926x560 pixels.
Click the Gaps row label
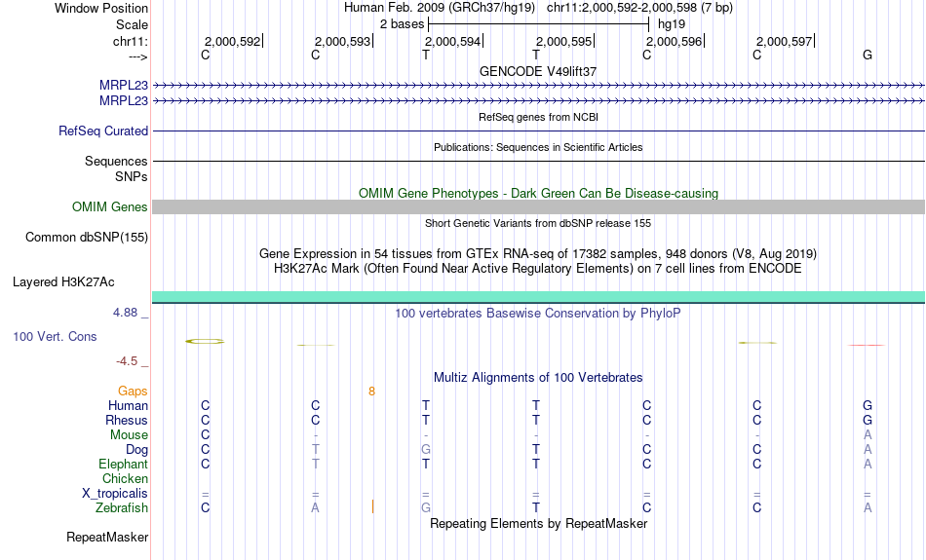coord(133,392)
